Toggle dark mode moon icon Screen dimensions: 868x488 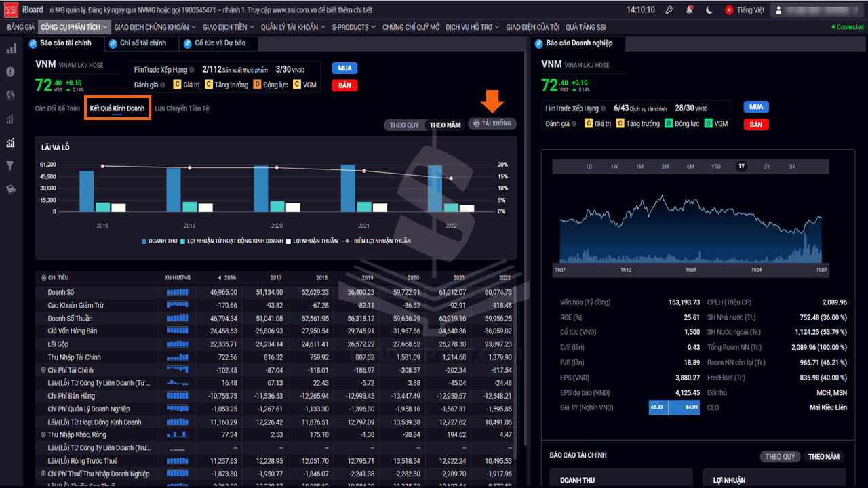coord(709,10)
